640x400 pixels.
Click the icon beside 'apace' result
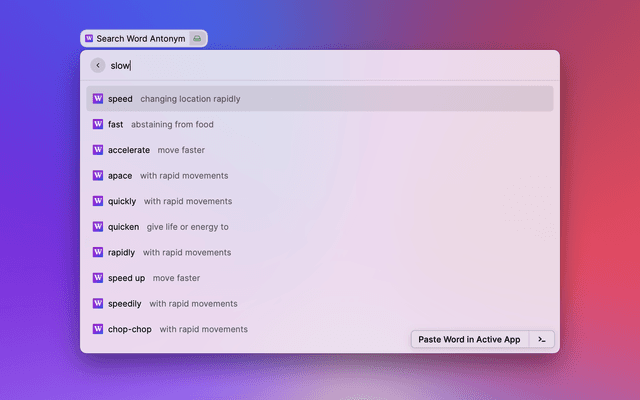point(98,176)
